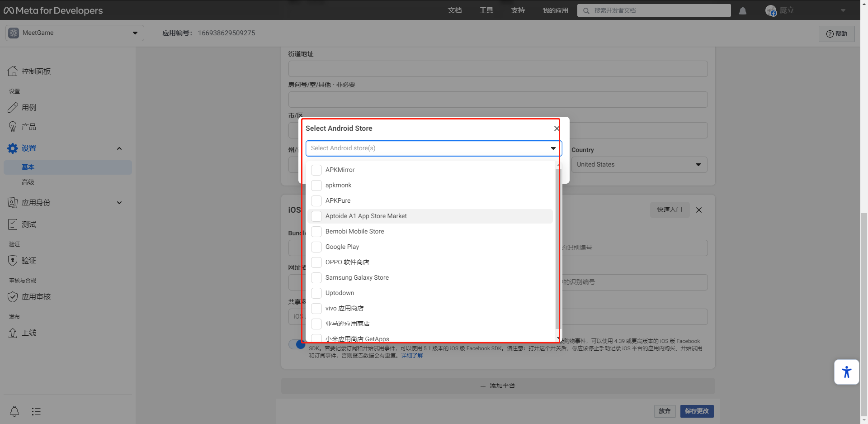This screenshot has height=424, width=868.
Task: Check the Bemobi Mobile Store checkbox
Action: tap(316, 231)
